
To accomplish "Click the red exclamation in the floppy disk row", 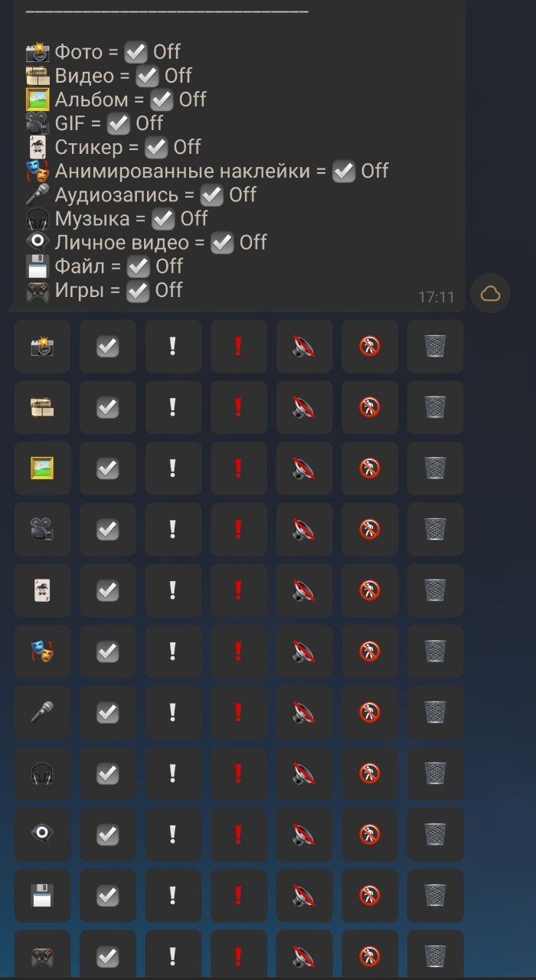I will pyautogui.click(x=239, y=896).
